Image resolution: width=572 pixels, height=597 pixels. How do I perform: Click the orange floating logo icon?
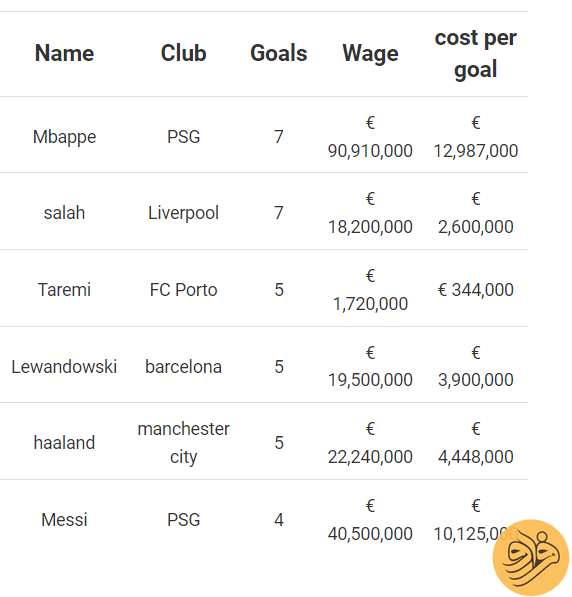pos(530,557)
